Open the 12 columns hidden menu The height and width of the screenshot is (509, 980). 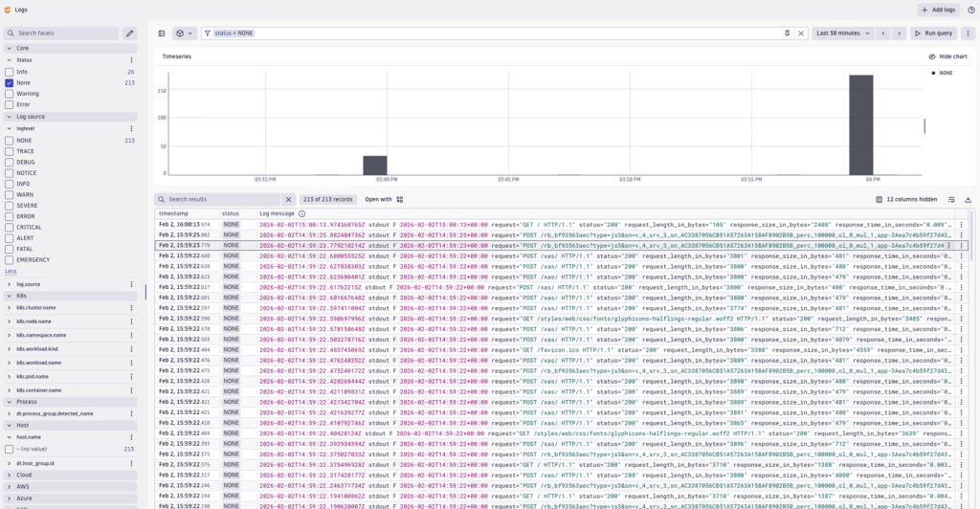pyautogui.click(x=906, y=200)
